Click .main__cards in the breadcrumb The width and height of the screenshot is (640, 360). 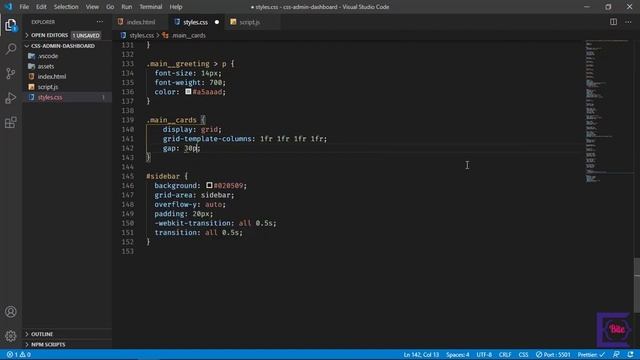coord(188,36)
